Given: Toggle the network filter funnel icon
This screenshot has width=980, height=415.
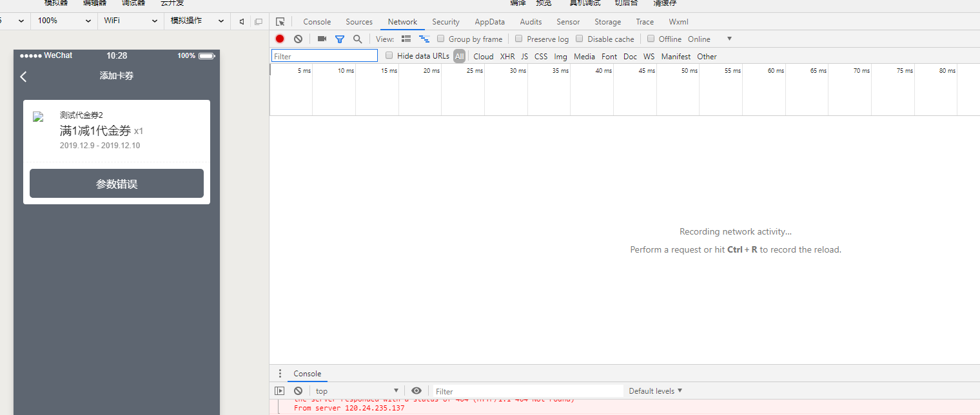Looking at the screenshot, I should click(x=340, y=39).
